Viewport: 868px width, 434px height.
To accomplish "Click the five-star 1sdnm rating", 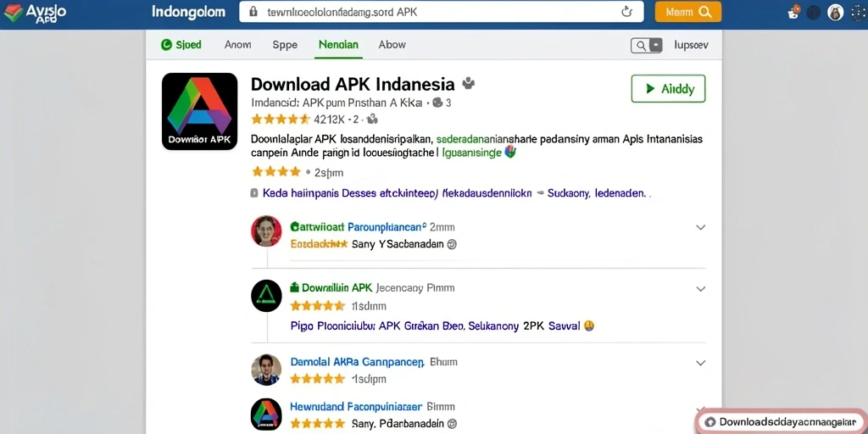I will coord(337,305).
